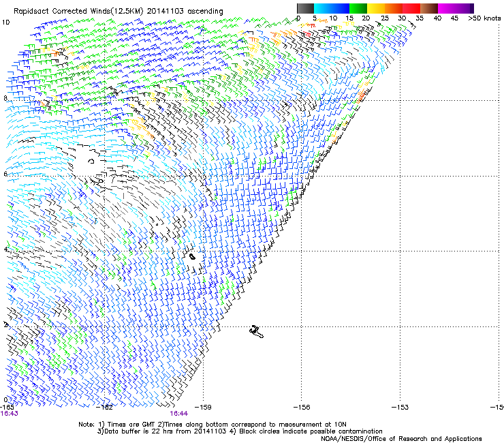This screenshot has width=504, height=443.
Task: Click the '8' latitude axis label
Action: (x=5, y=98)
